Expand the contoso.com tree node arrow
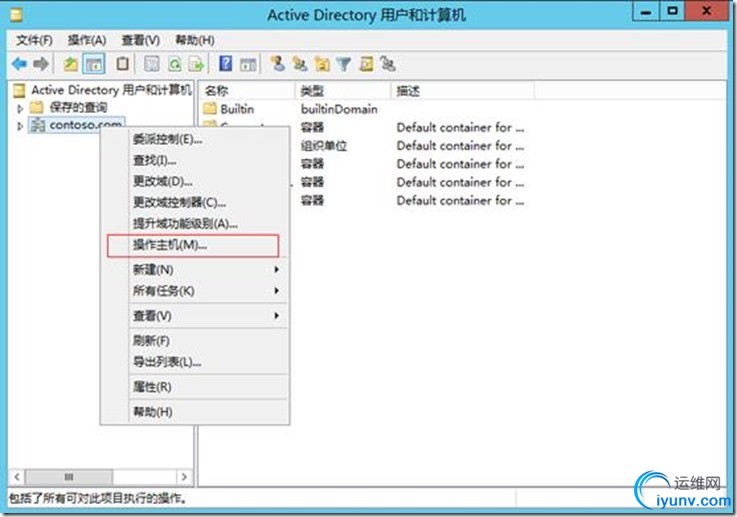 point(20,126)
